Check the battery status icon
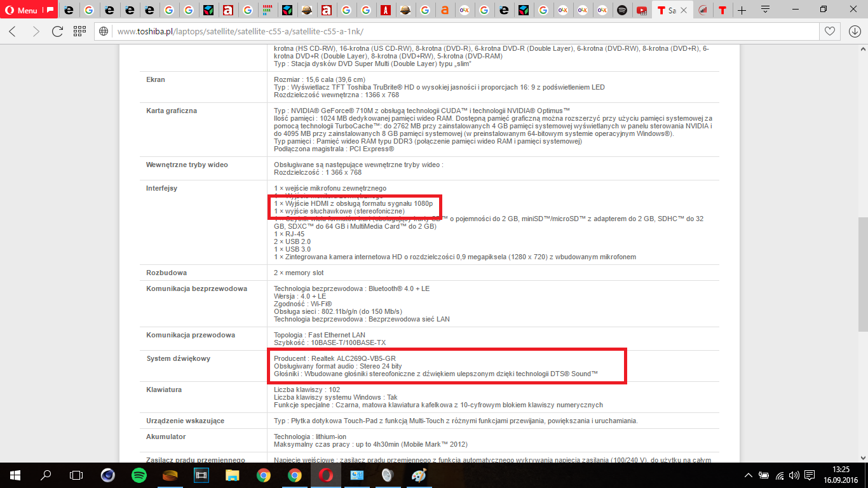 click(x=764, y=475)
